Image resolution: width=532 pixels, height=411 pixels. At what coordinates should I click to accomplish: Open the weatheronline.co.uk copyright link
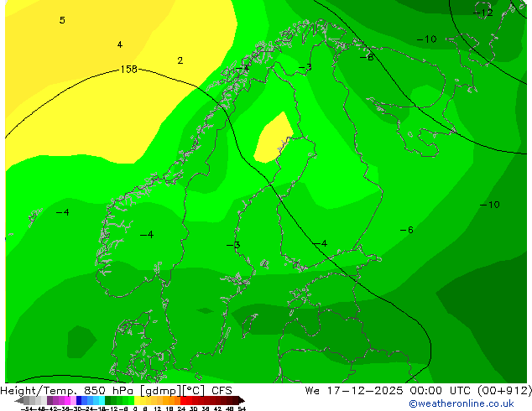(x=462, y=403)
